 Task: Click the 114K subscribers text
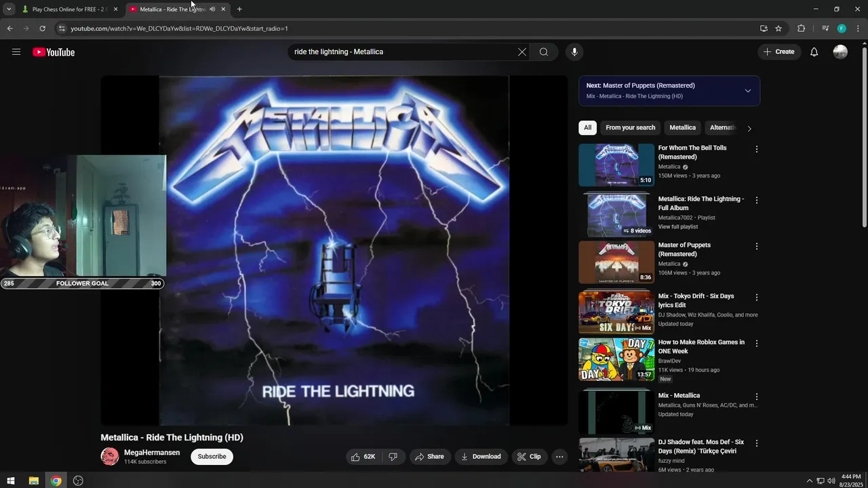(x=145, y=462)
